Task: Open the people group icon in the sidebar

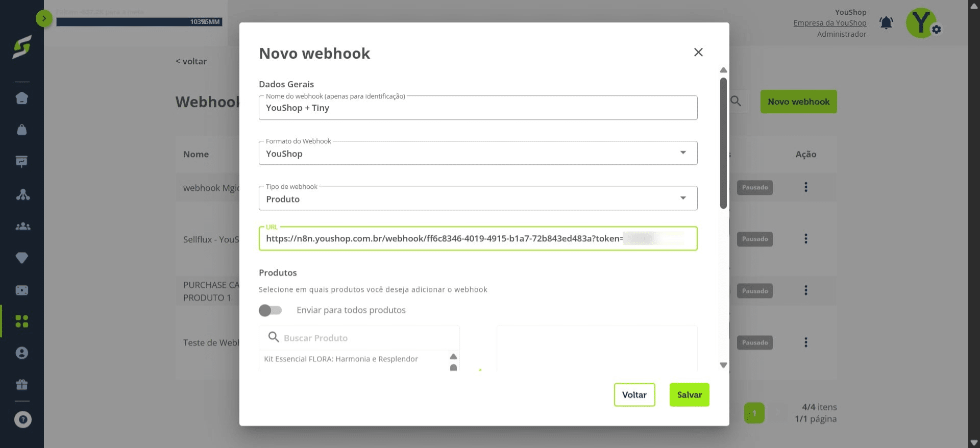Action: [22, 226]
